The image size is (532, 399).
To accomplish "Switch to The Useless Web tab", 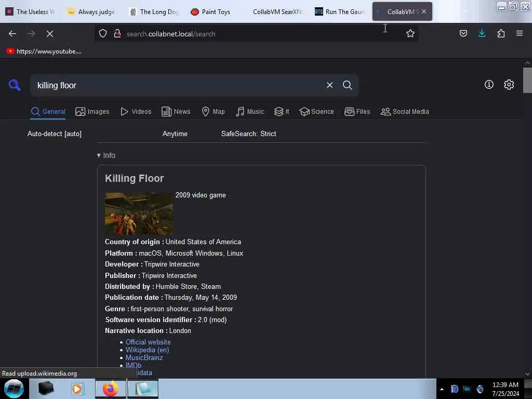I will 31,12.
